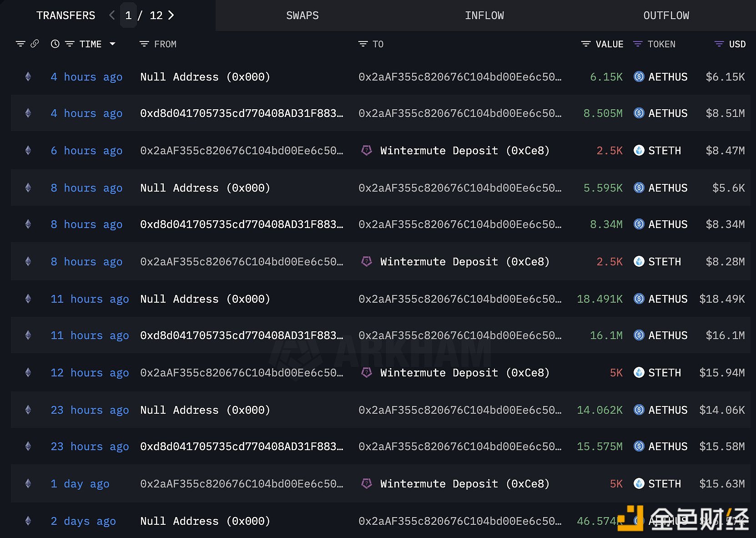
Task: Go to next transfers page arrow
Action: pos(171,15)
